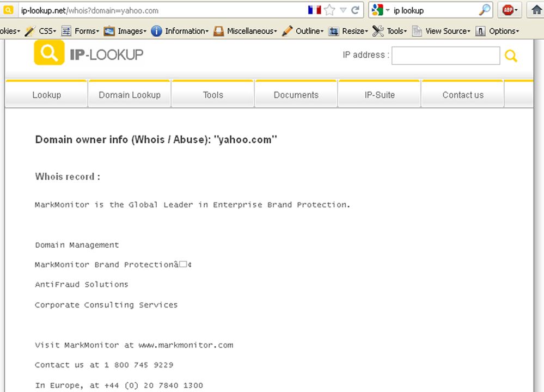
Task: Expand the address bar history dropdown arrow
Action: pyautogui.click(x=343, y=10)
